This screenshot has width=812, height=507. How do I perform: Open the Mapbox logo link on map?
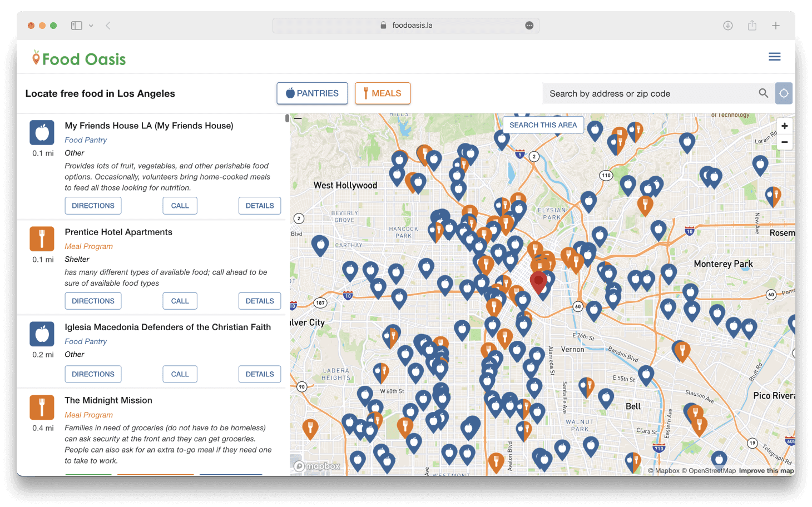318,466
